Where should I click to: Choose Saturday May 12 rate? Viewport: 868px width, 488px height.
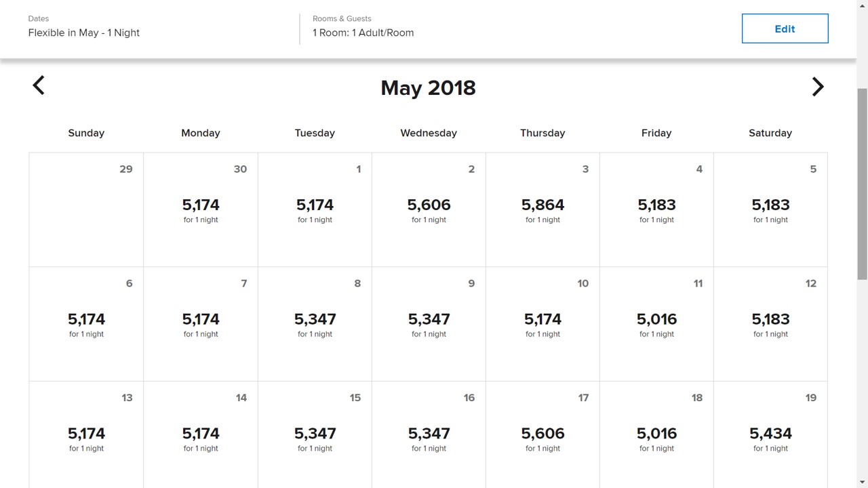tap(770, 324)
